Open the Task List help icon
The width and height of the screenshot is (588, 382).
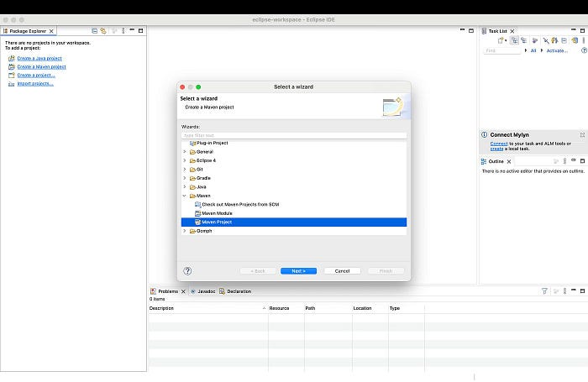click(x=584, y=50)
